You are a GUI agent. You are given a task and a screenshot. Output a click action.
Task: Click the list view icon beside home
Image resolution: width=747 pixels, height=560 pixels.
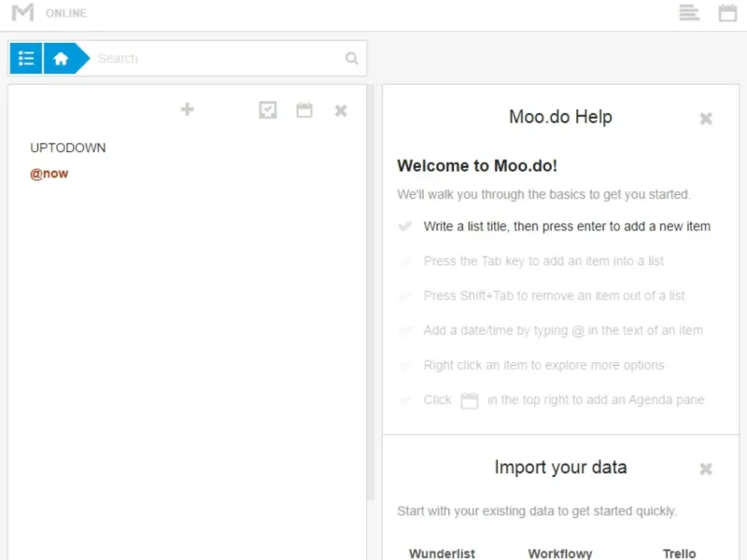coord(26,58)
